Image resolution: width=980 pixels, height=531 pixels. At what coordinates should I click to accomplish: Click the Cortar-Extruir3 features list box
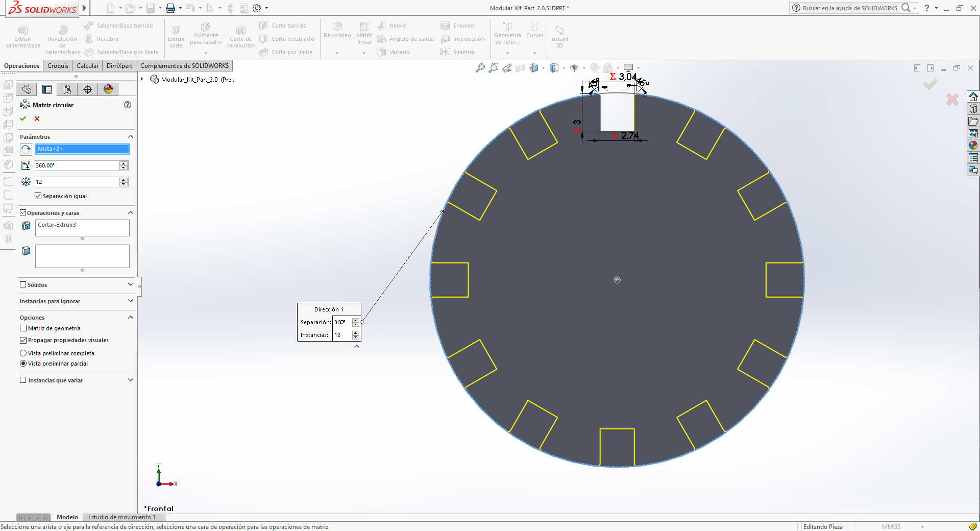82,228
